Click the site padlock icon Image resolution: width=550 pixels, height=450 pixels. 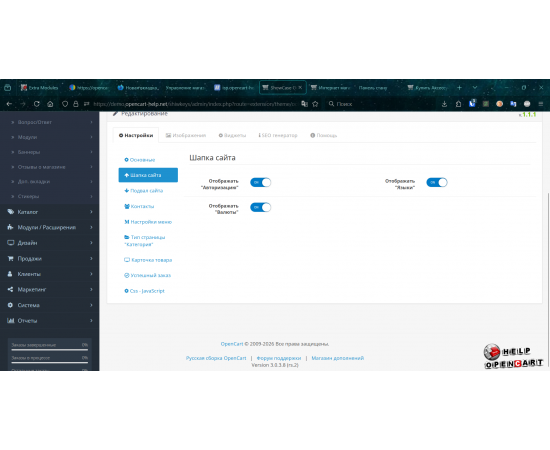click(x=76, y=104)
